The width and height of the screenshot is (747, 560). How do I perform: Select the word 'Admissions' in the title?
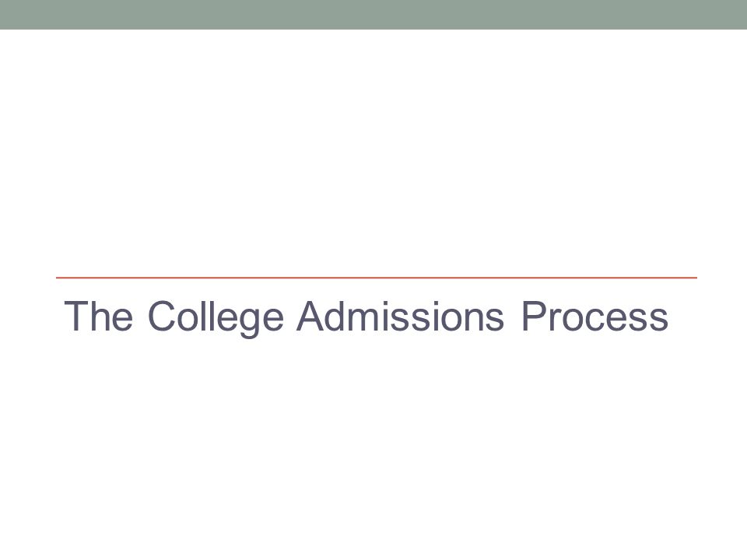pyautogui.click(x=400, y=316)
